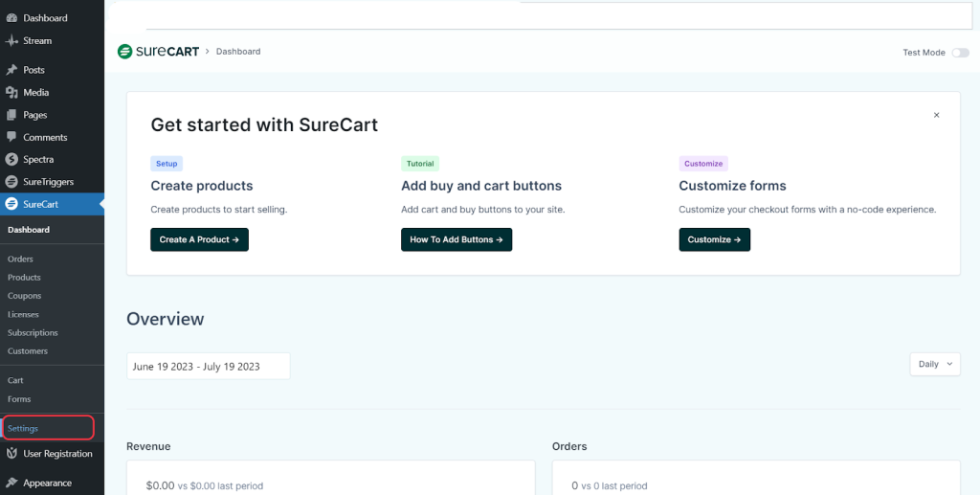Open the Orders submenu item
Screen dimensions: 980x495
pyautogui.click(x=20, y=259)
